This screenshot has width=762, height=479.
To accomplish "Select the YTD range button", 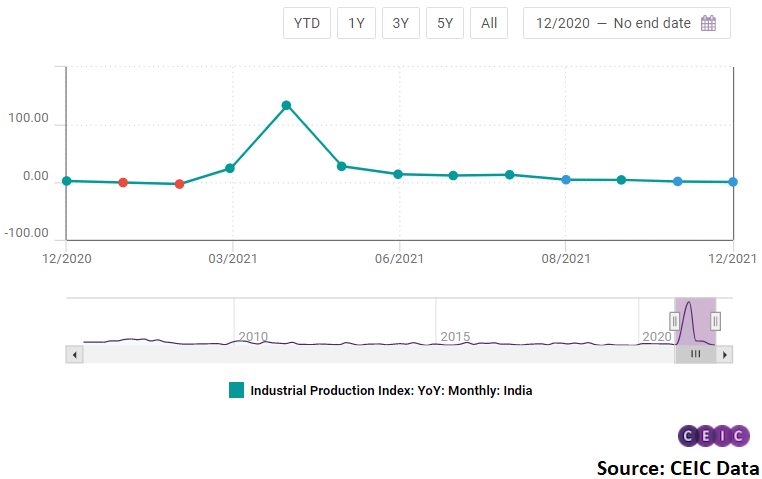I will click(307, 23).
